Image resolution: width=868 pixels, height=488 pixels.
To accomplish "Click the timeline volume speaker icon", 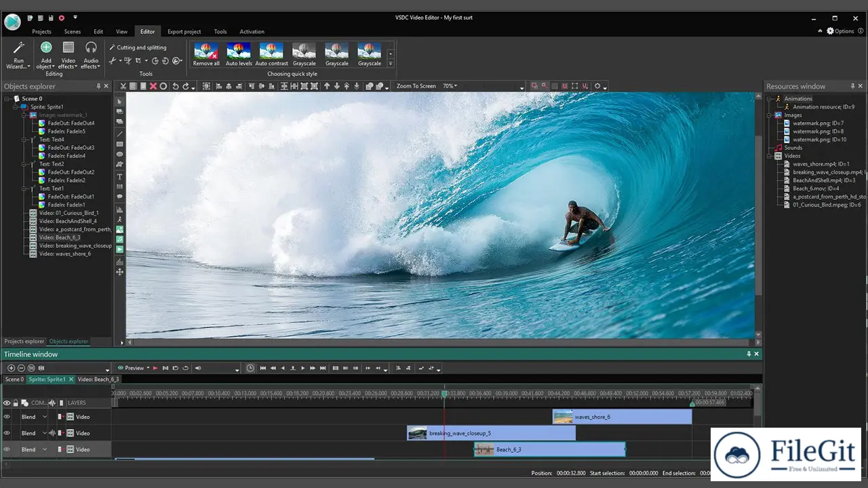I will (198, 368).
